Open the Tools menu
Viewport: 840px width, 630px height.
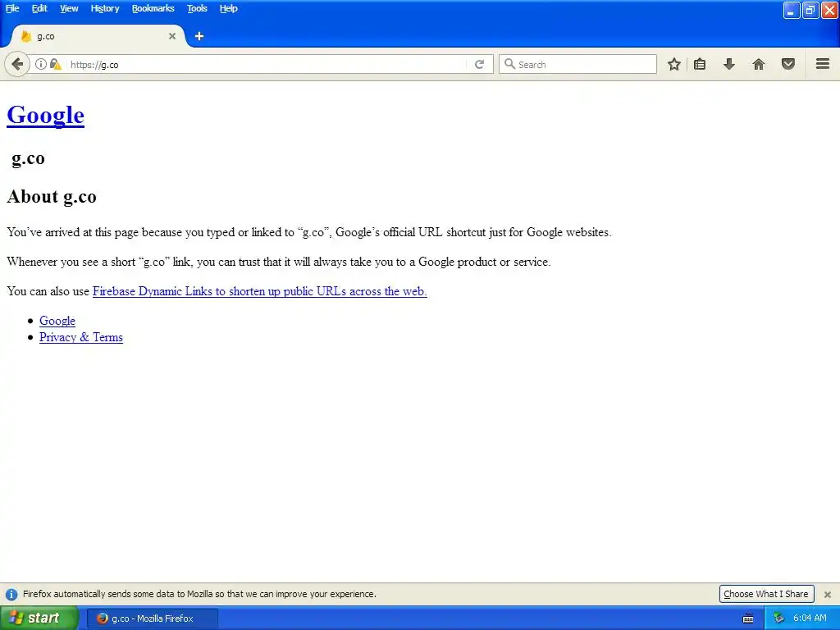coord(197,8)
